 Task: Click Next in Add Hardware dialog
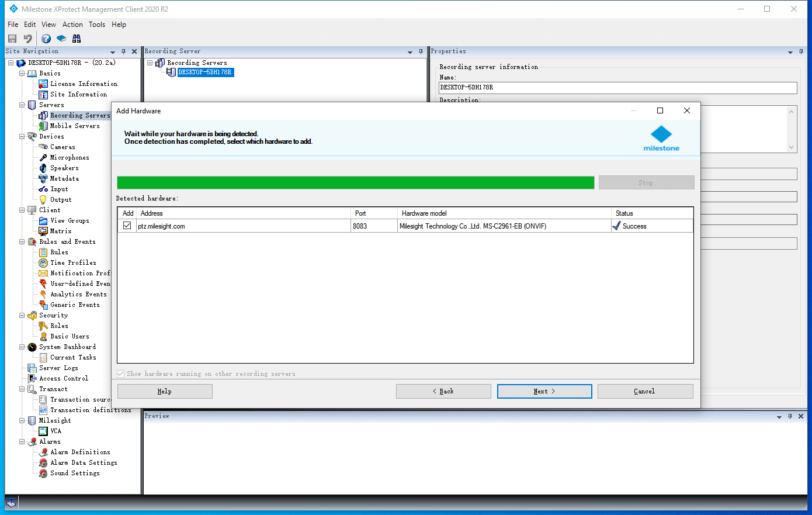(x=544, y=392)
